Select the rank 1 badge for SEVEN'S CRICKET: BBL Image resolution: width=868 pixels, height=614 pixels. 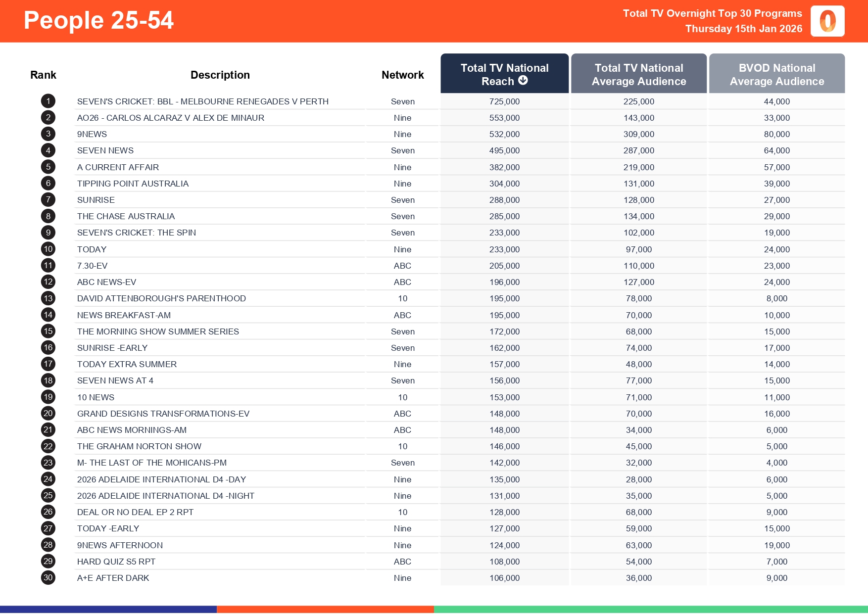pos(48,101)
